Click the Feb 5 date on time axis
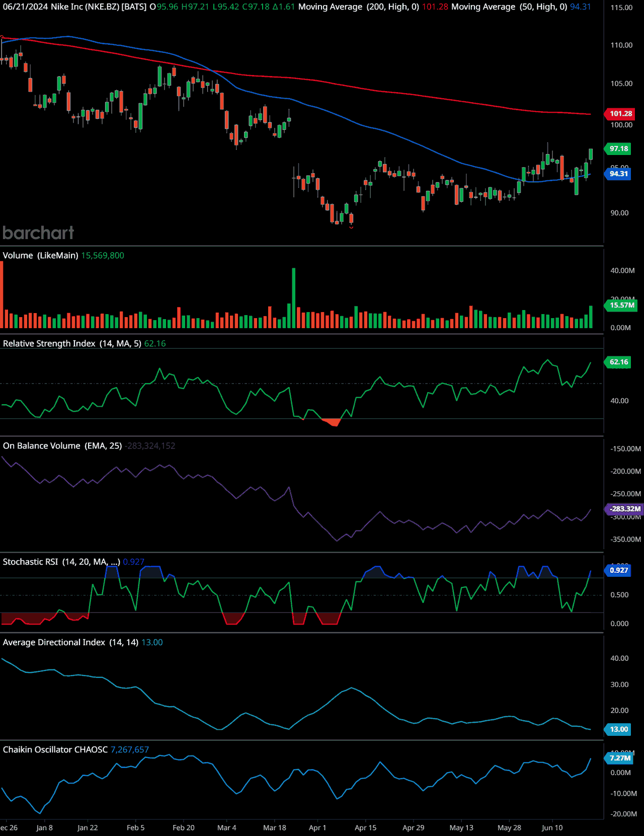 click(135, 828)
